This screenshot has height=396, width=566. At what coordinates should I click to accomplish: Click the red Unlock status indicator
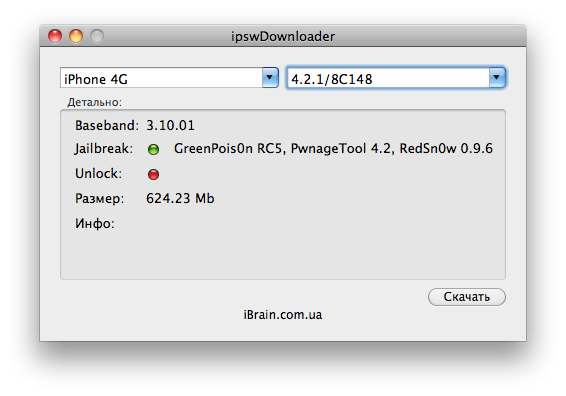pyautogui.click(x=153, y=174)
